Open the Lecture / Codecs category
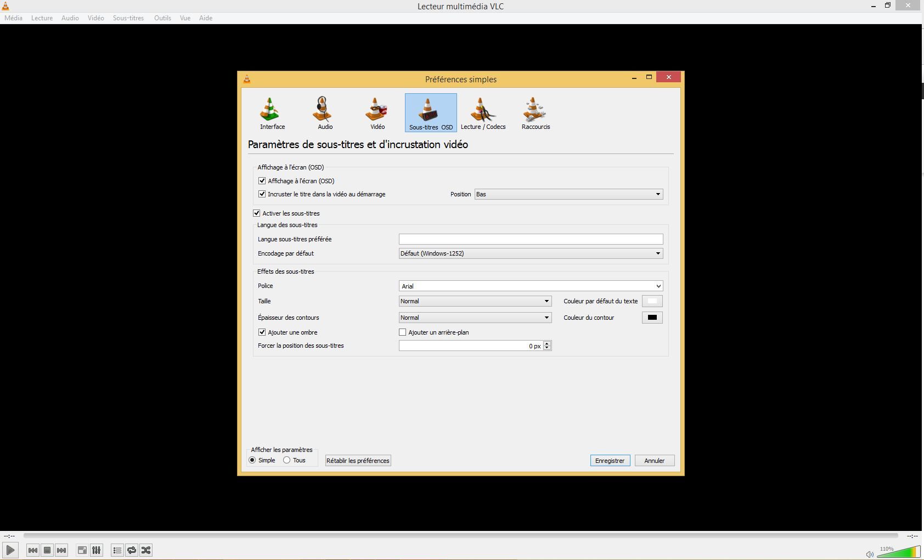Screen dimensions: 924x560 pos(483,113)
